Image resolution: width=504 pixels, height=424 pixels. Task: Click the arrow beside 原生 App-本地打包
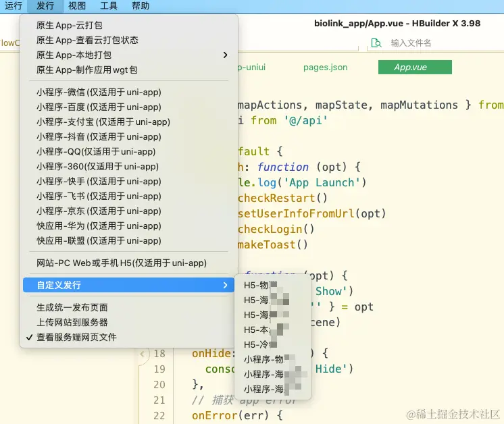click(226, 55)
